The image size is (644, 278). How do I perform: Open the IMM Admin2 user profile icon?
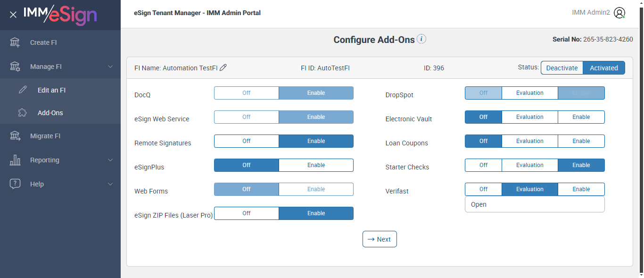619,13
